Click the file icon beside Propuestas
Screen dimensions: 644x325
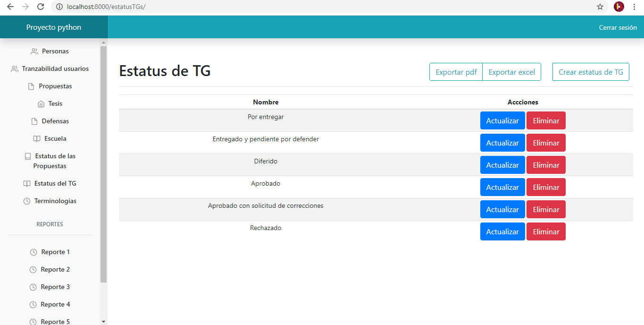(31, 86)
